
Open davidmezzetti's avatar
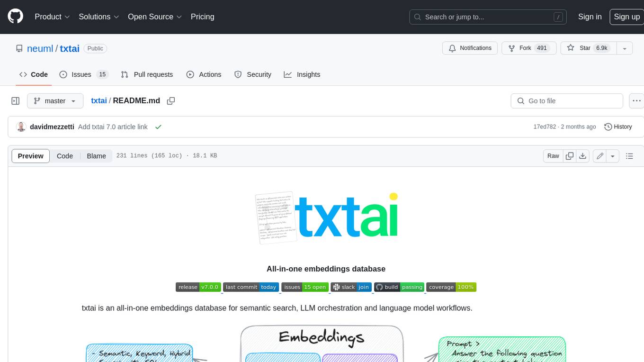click(21, 127)
